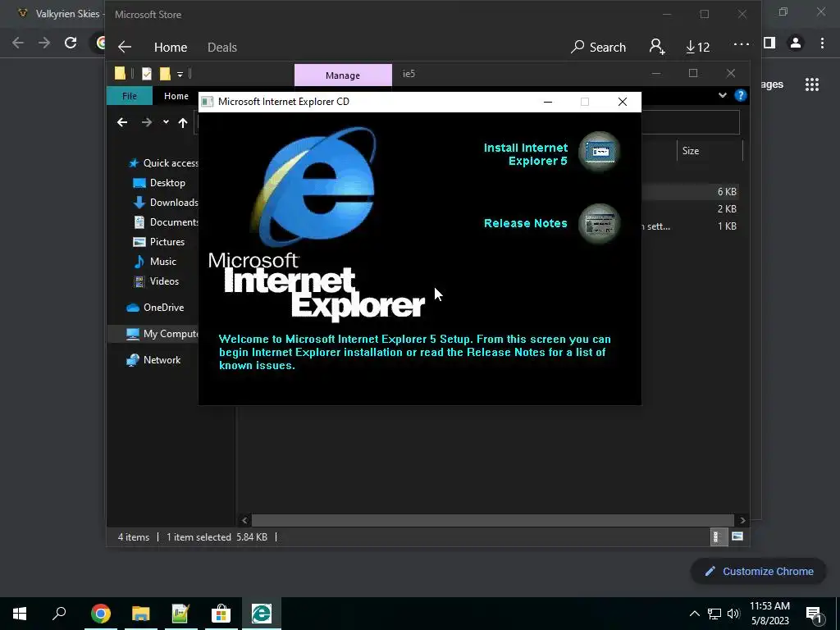Open the Desktop folder in File Explorer sidebar
The height and width of the screenshot is (630, 840).
(167, 183)
